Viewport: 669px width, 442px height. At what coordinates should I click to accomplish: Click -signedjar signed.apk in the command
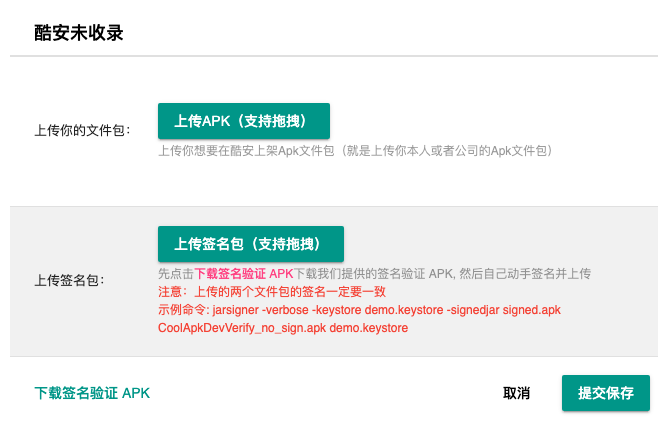coord(503,310)
